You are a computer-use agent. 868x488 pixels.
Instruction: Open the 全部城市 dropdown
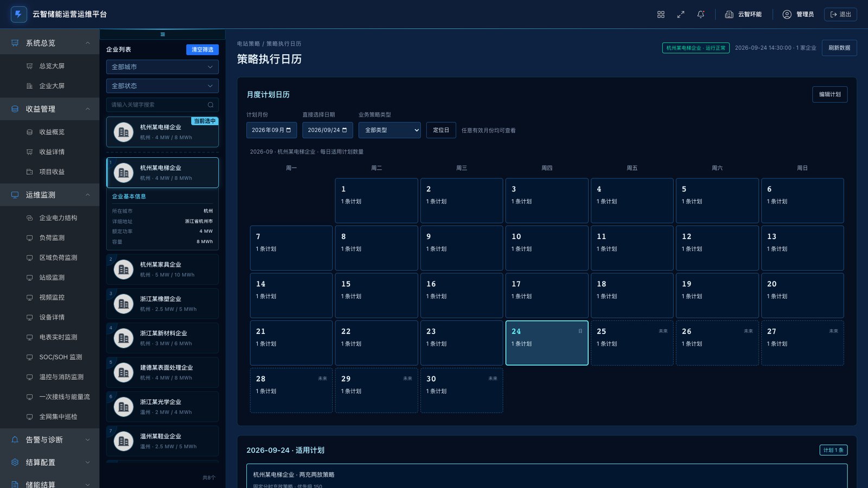(163, 67)
